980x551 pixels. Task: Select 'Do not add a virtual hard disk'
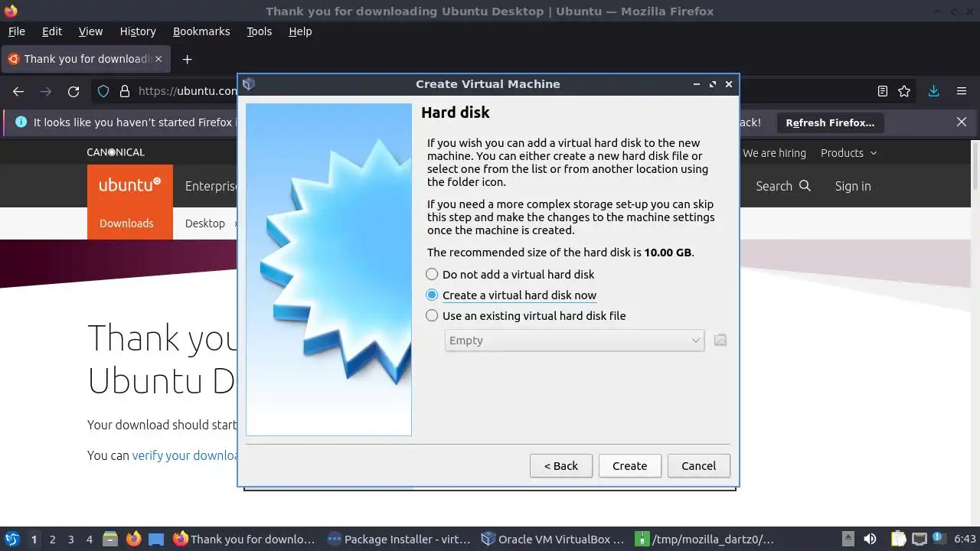[x=510, y=274]
